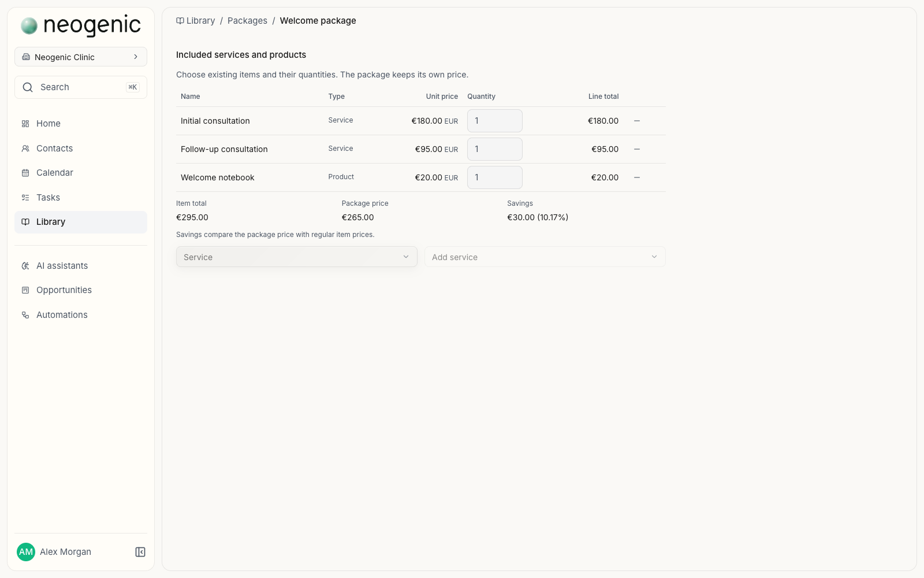Open Automations from sidebar
The width and height of the screenshot is (924, 578).
point(81,315)
